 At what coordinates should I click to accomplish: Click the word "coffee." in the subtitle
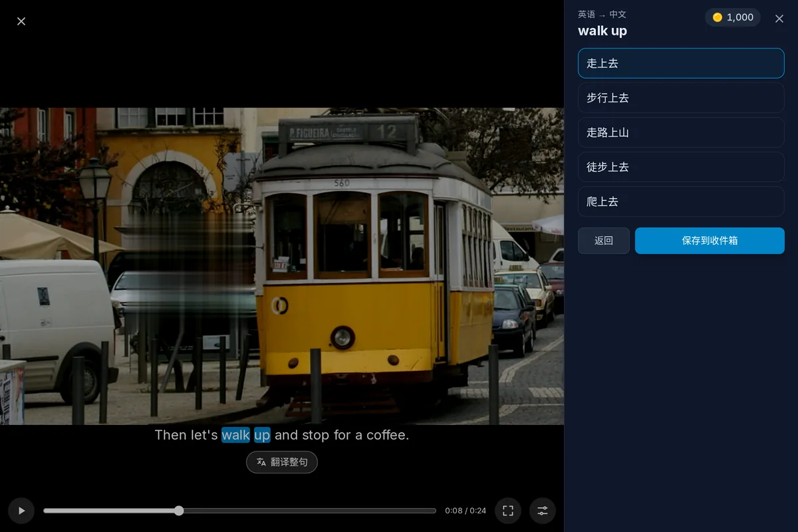click(388, 435)
